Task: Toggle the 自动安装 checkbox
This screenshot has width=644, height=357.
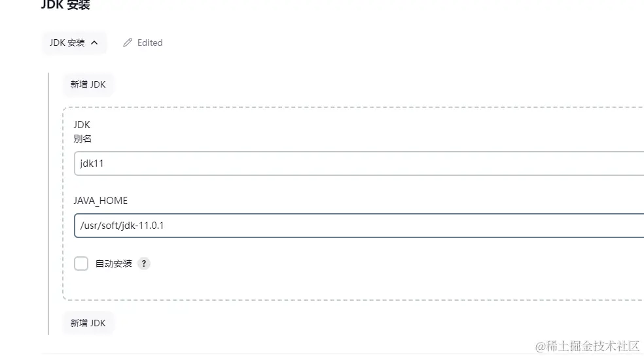Action: (81, 263)
